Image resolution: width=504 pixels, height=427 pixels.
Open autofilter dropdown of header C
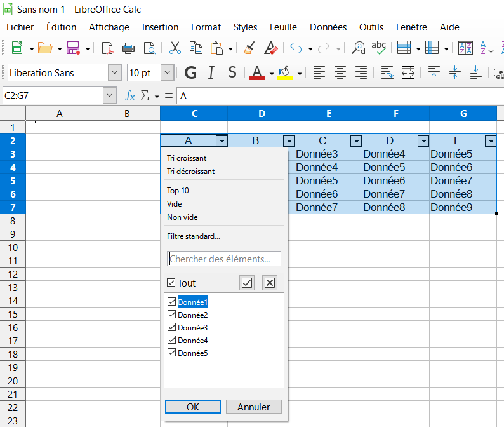356,141
